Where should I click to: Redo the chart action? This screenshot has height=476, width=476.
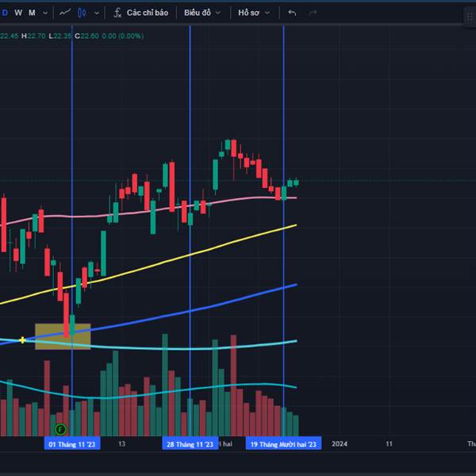tap(313, 13)
